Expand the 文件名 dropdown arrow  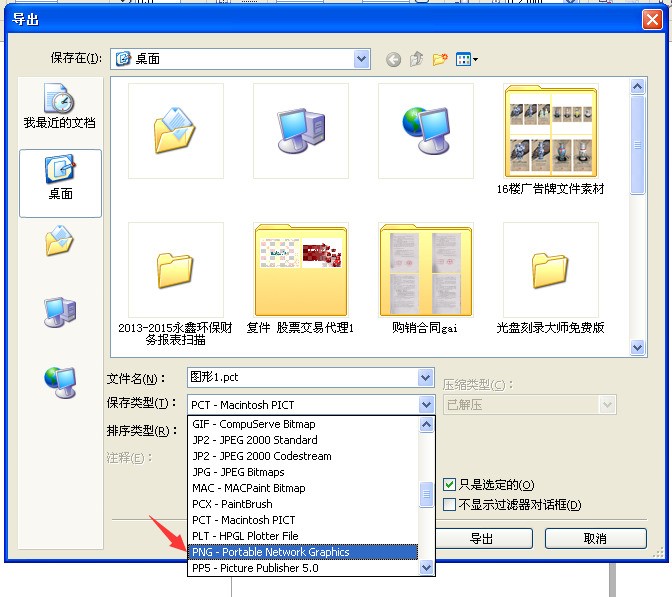[426, 378]
